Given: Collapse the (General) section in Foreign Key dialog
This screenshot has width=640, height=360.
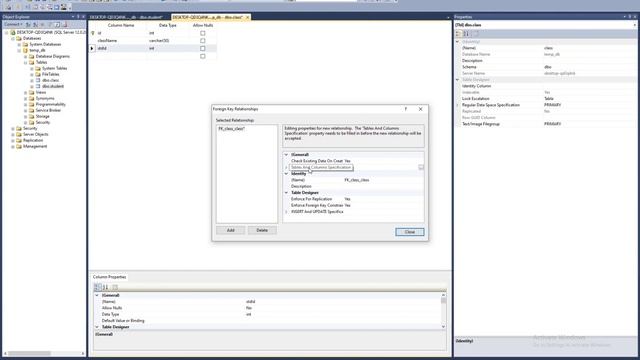Looking at the screenshot, I should tap(286, 155).
